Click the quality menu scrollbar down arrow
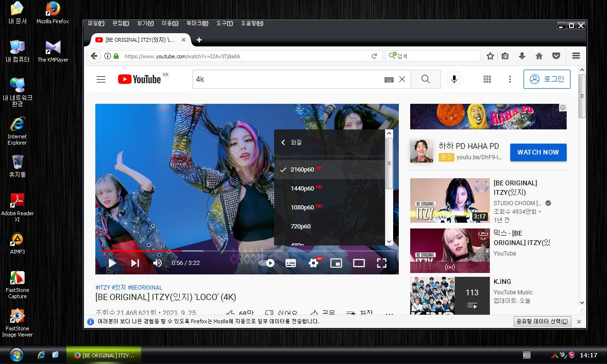 click(389, 242)
